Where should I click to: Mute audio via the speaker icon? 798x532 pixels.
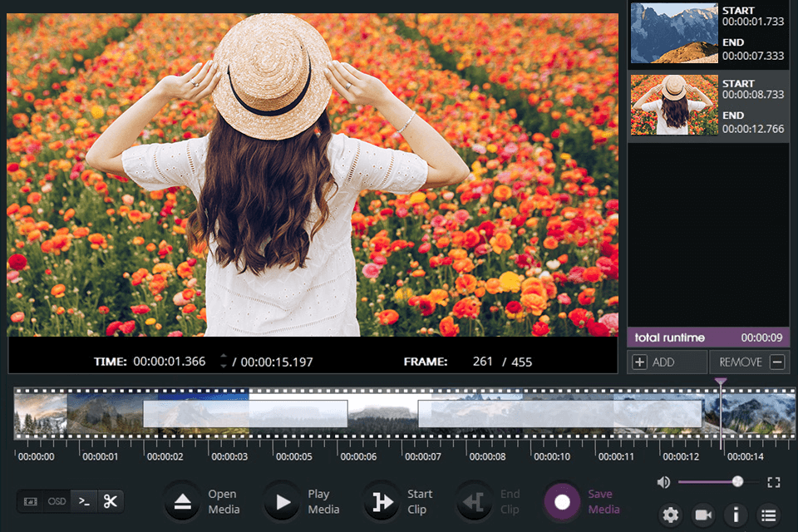click(662, 481)
